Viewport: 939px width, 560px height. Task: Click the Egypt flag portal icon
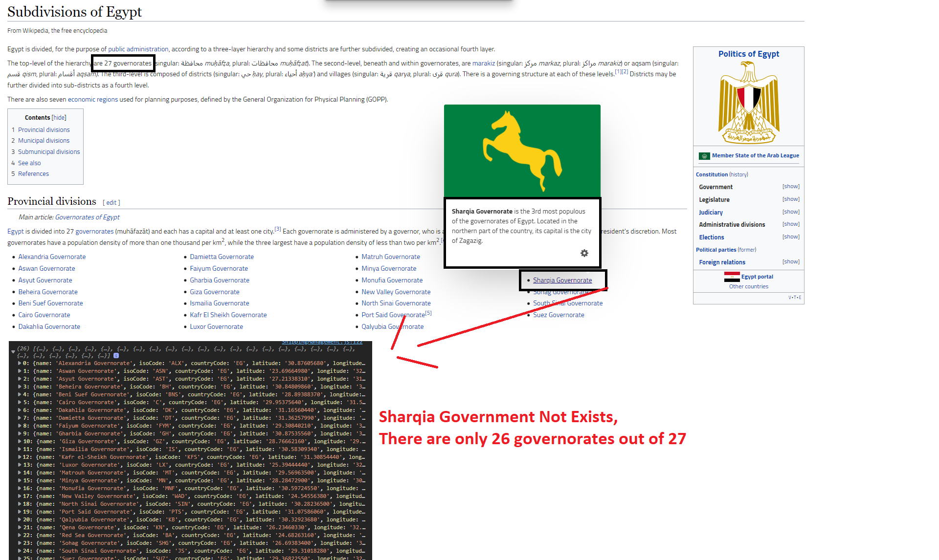pyautogui.click(x=732, y=277)
